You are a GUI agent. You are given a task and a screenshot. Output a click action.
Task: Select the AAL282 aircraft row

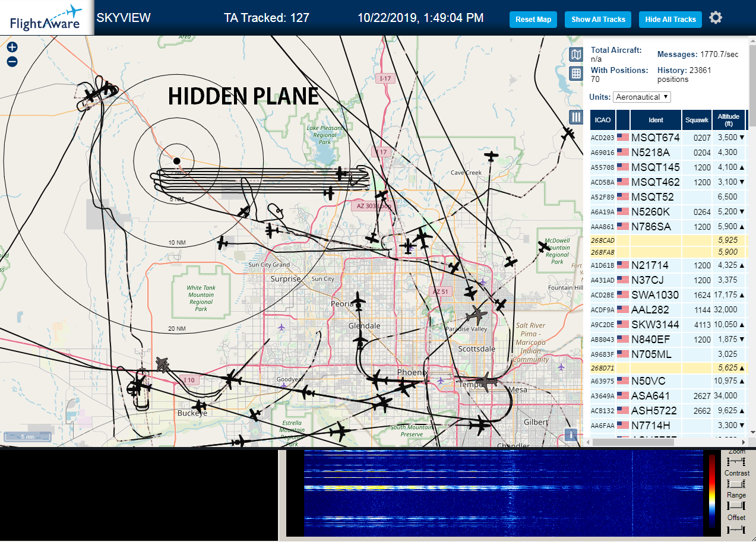tap(668, 309)
